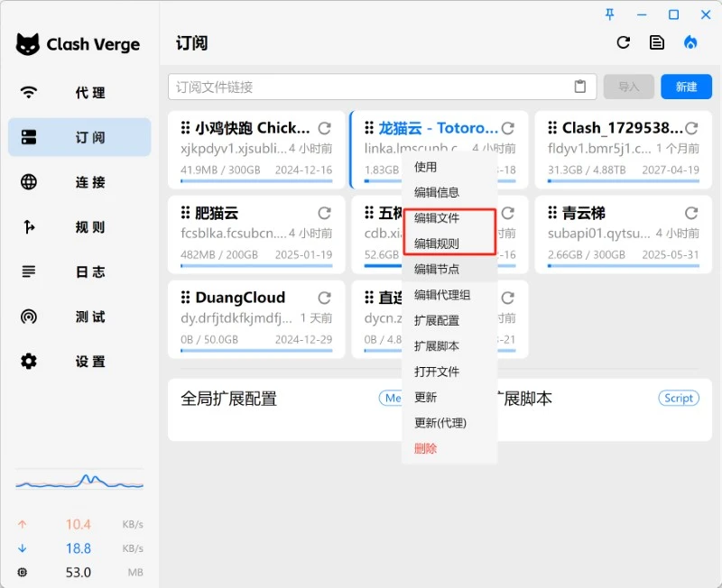Click the globe icon beside 连接
This screenshot has width=722, height=588.
[29, 182]
